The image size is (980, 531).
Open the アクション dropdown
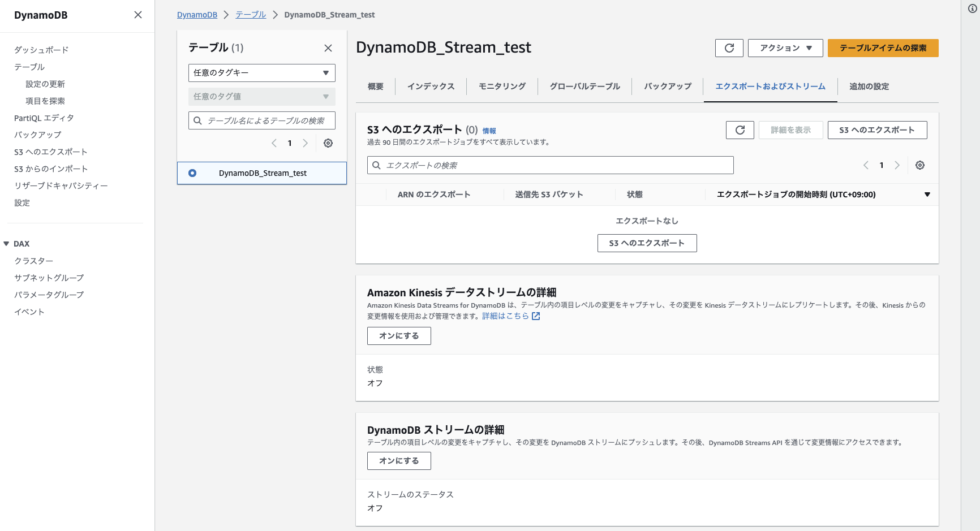pos(785,48)
